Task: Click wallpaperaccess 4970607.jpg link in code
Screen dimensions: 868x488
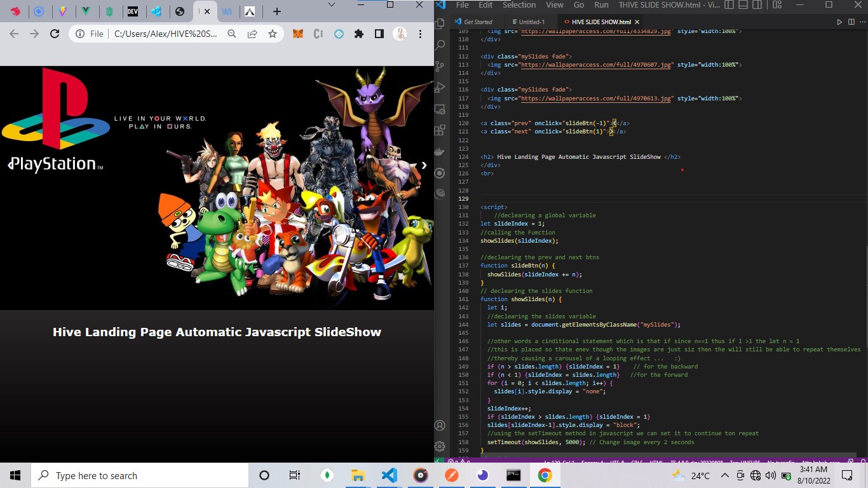Action: 596,65
